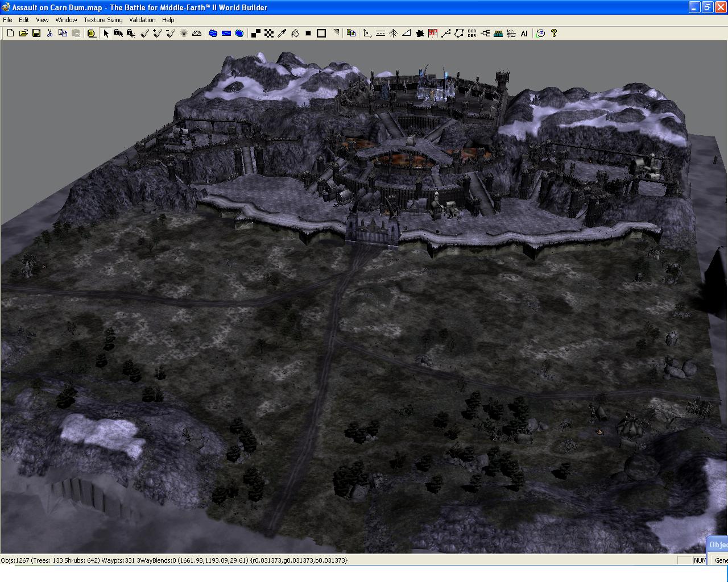Open the Validation menu

tap(142, 20)
